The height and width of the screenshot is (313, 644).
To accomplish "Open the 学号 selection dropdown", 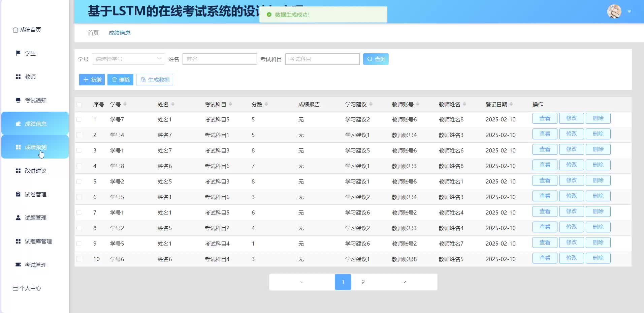I will [128, 59].
